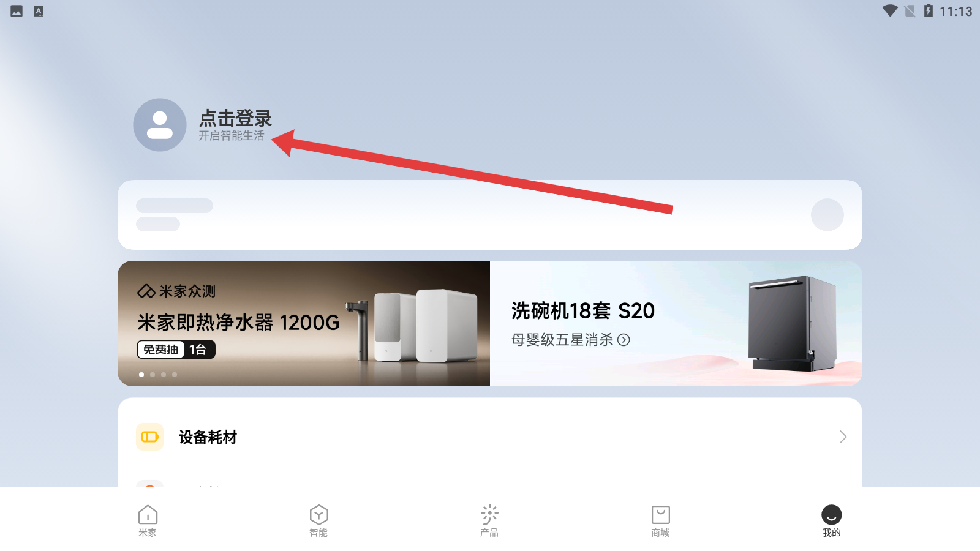Open 设备耗材 battery icon
The image size is (980, 551).
pos(149,437)
